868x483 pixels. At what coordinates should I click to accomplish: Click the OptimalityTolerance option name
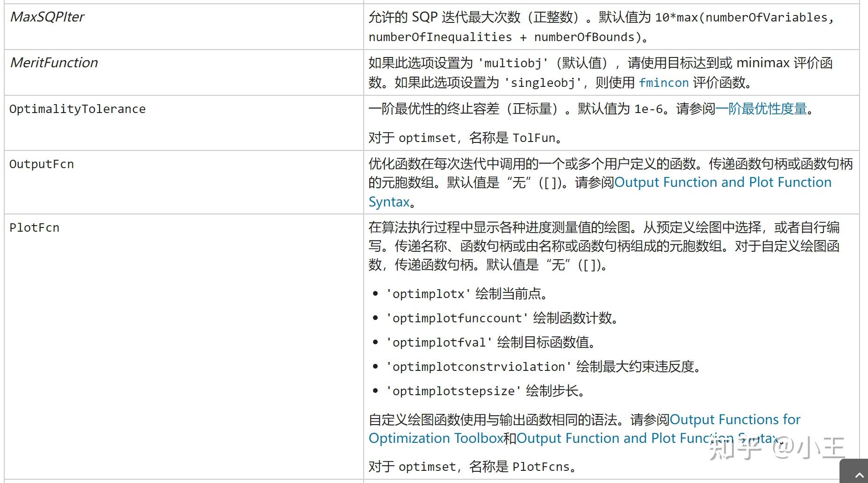[78, 109]
